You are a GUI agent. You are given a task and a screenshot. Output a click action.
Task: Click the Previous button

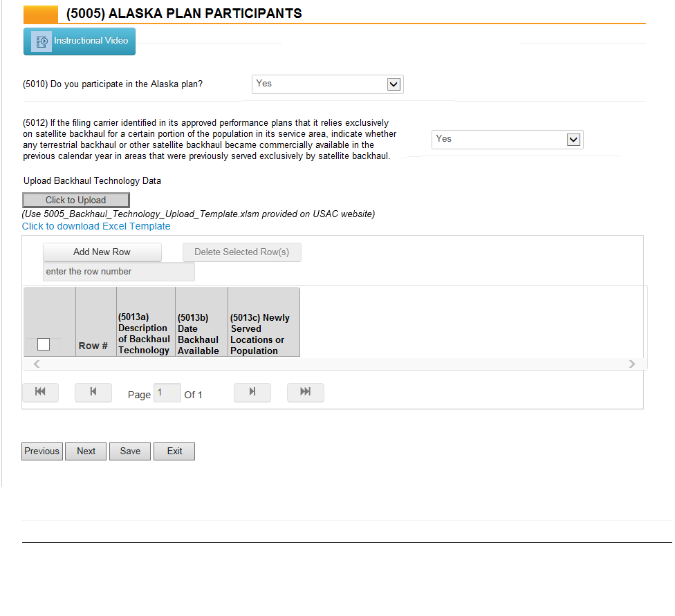pos(42,451)
